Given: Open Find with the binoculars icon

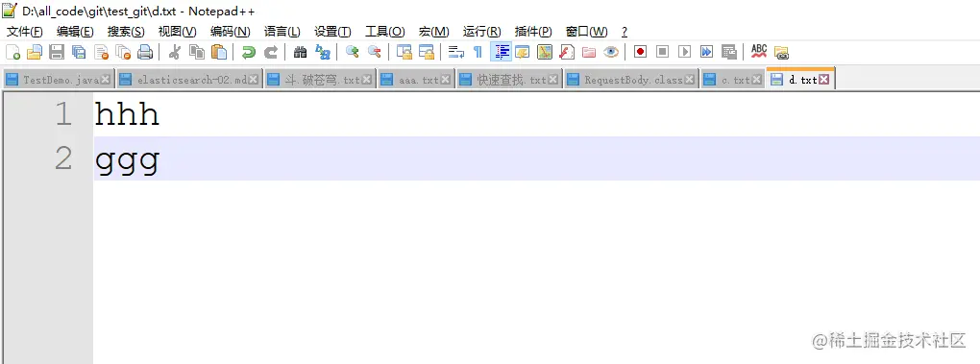Looking at the screenshot, I should 301,52.
